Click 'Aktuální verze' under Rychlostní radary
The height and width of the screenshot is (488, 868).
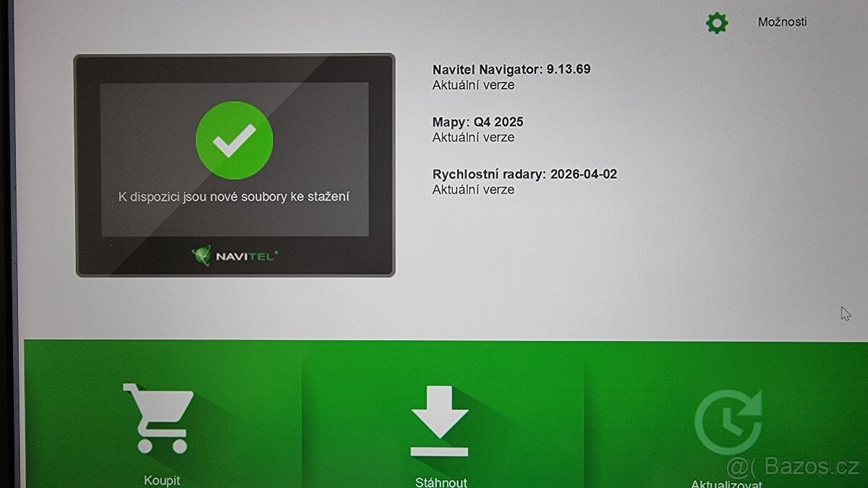tap(473, 189)
